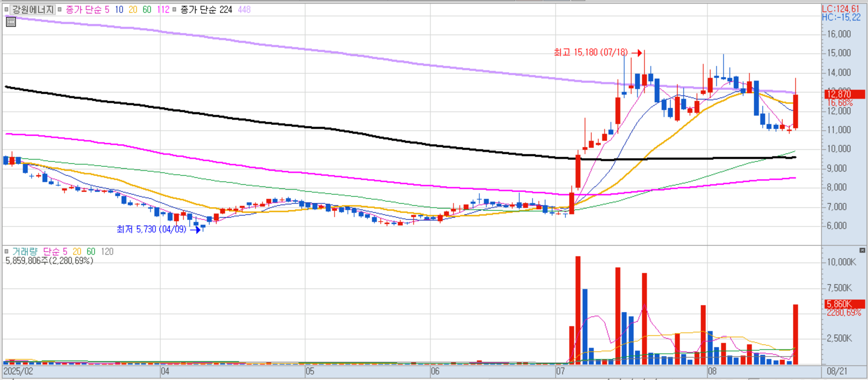Click the 최고 15,180 (07/18) high annotation

pos(590,52)
